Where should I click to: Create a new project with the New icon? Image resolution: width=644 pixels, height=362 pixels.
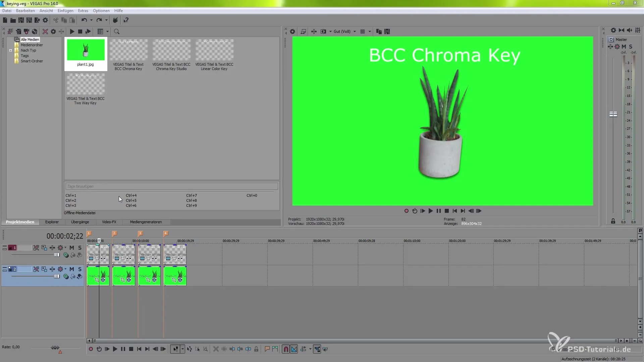(x=5, y=20)
